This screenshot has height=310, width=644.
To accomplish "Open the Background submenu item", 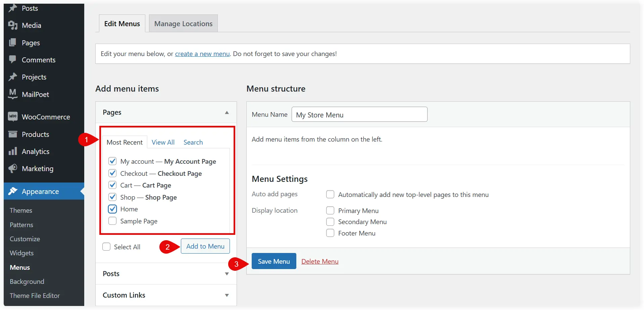I will 27,281.
